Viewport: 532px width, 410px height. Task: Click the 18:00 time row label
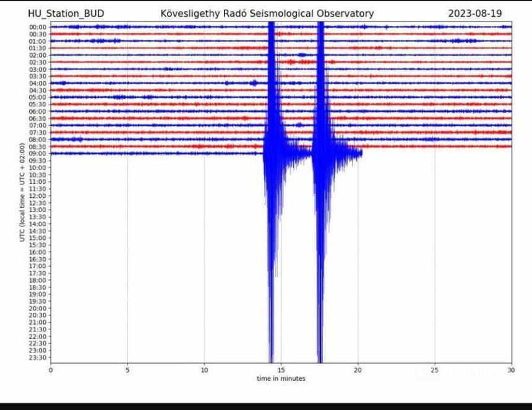38,280
